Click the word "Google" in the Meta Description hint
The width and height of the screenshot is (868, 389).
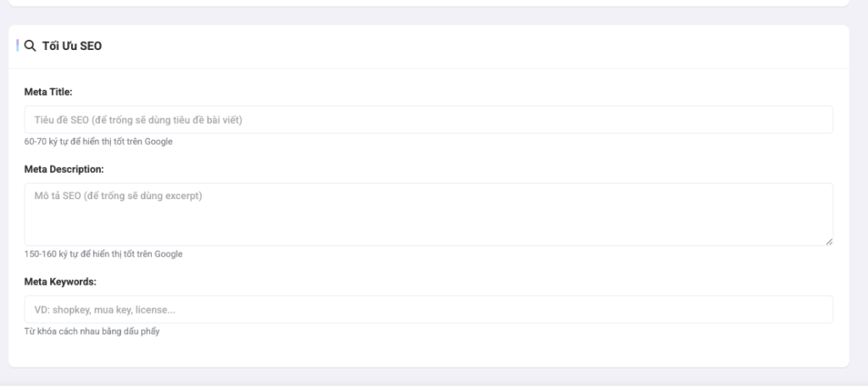[168, 254]
